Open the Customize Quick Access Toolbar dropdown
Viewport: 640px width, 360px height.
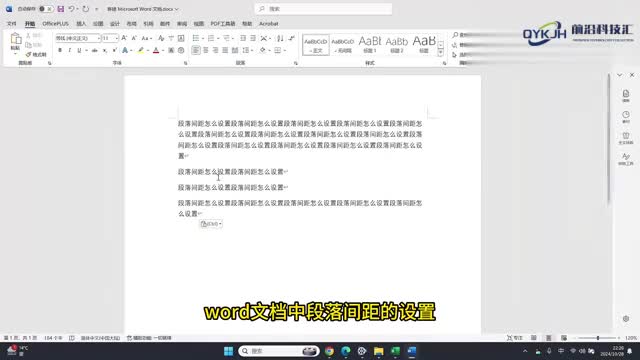[97, 9]
